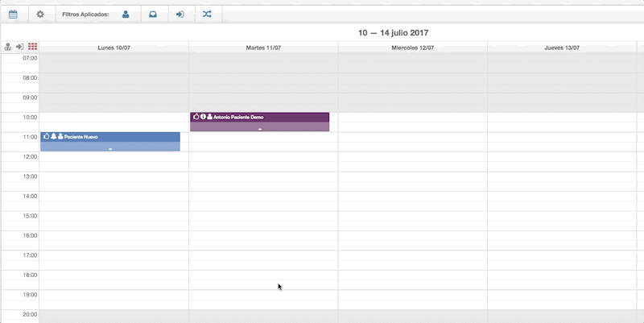Click person icon on Antonio Paciente Demo appointment
Image resolution: width=644 pixels, height=323 pixels.
pyautogui.click(x=209, y=117)
